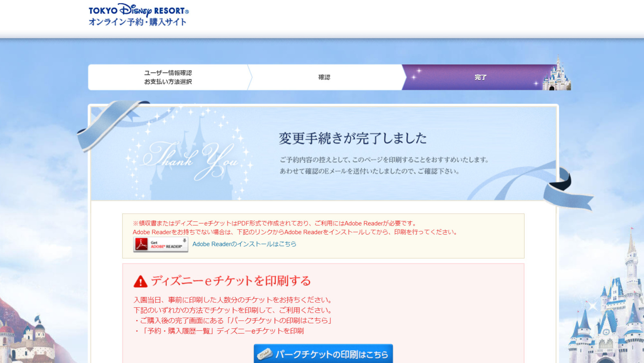The height and width of the screenshot is (363, 644).
Task: Click the bullet 「予約・購入履歴一覧」ディズニーeチケットを印刷
Action: coord(219,331)
